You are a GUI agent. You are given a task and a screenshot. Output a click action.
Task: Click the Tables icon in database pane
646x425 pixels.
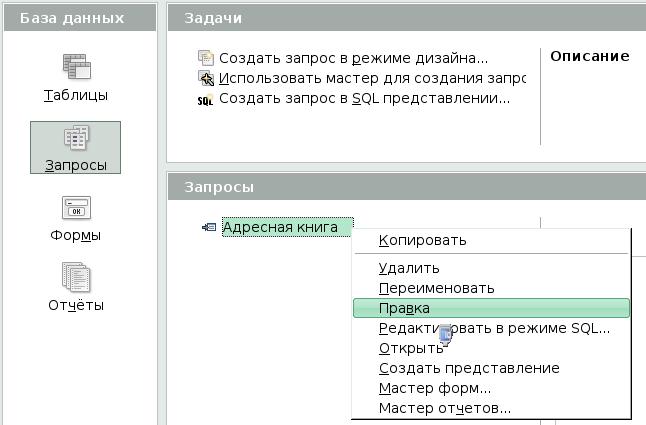click(76, 68)
